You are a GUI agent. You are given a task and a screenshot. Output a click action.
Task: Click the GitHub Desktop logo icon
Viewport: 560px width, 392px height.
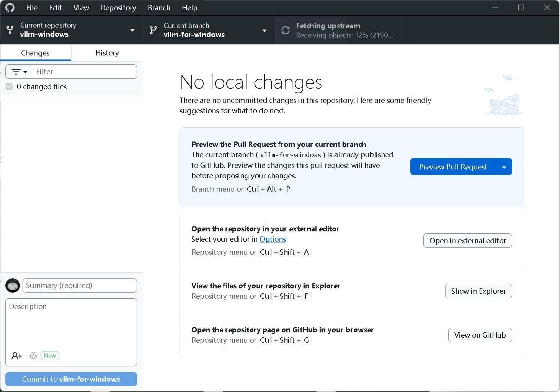[10, 8]
